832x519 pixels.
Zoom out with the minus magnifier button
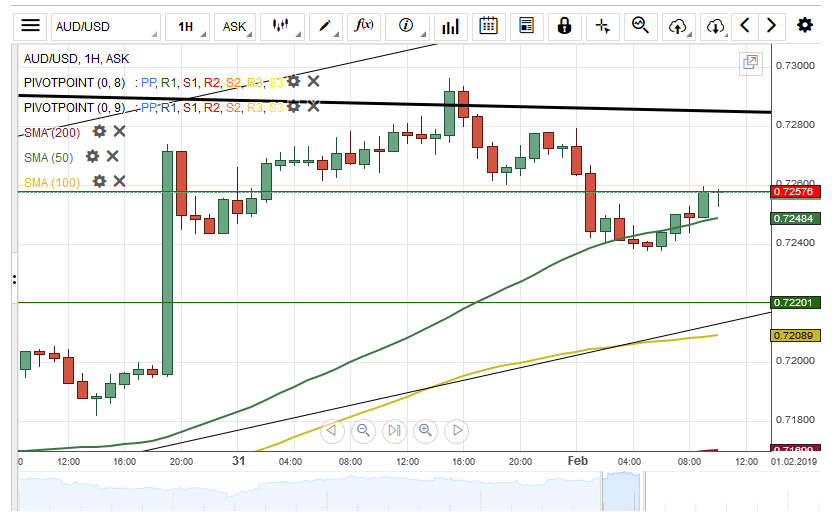tap(363, 430)
